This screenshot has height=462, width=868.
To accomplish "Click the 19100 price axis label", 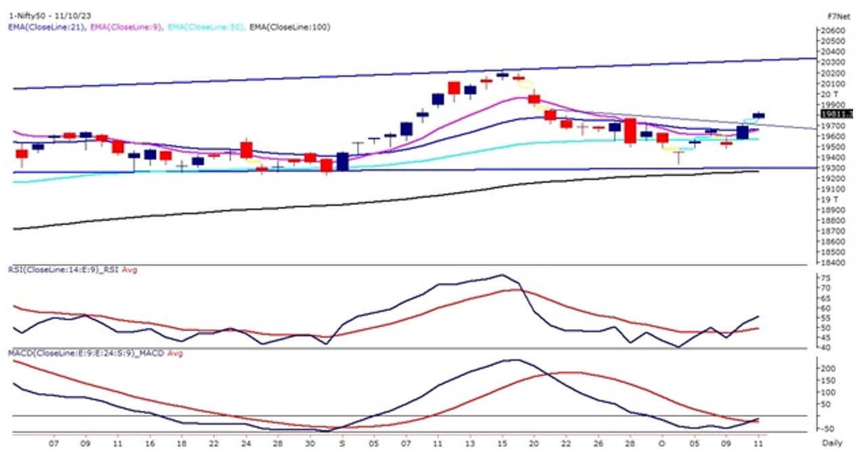I will (834, 189).
